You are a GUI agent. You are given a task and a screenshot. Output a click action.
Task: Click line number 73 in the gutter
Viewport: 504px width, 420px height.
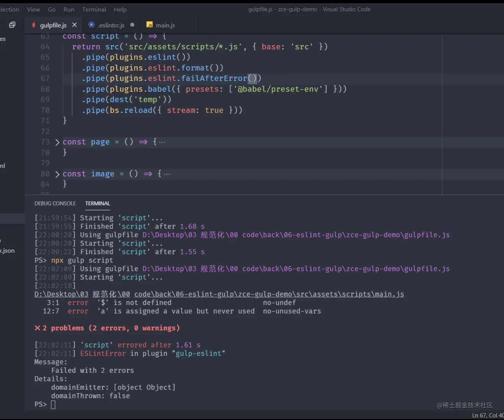[x=45, y=142]
